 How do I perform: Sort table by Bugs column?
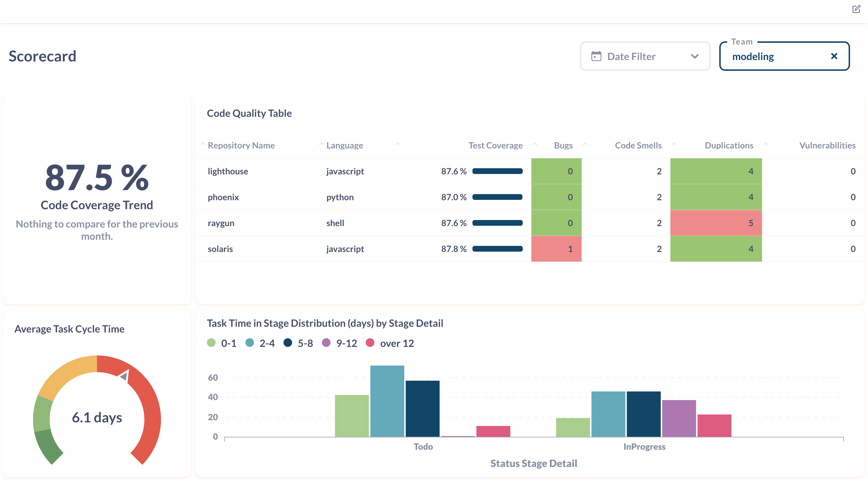click(563, 145)
